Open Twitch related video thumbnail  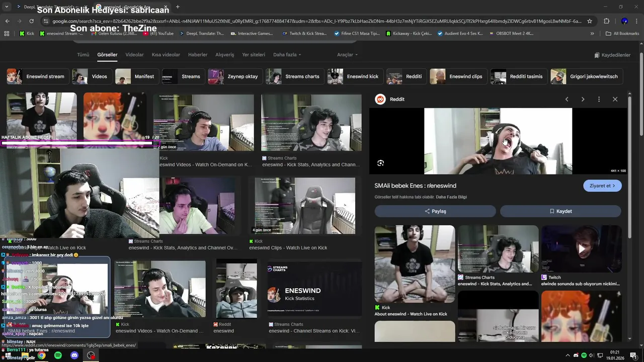point(581,248)
